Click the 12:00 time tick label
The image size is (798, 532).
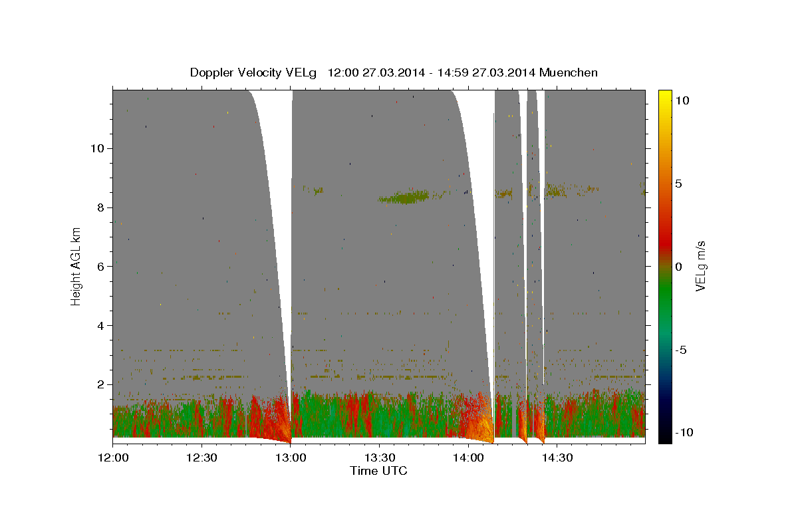click(x=113, y=458)
